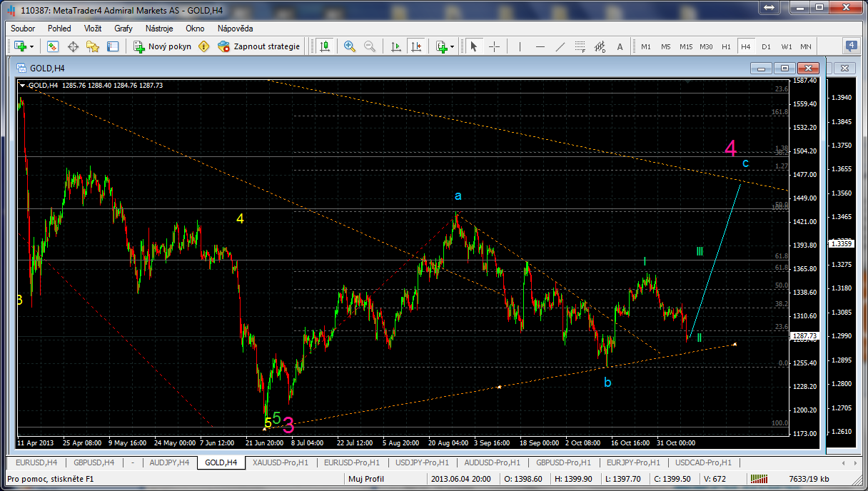Select the trendline drawing tool
Image resolution: width=868 pixels, height=491 pixels.
(560, 46)
